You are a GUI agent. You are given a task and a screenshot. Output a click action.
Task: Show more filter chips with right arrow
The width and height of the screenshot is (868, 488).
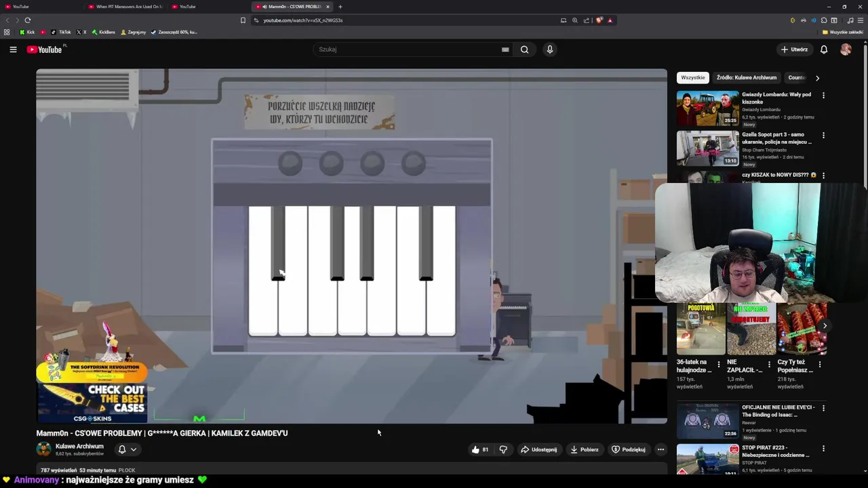pyautogui.click(x=817, y=78)
